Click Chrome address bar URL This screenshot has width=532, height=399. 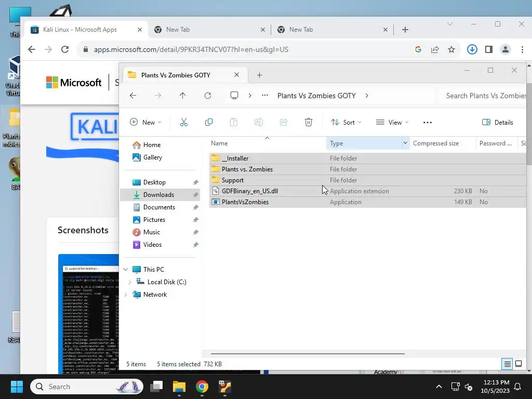[x=191, y=49]
